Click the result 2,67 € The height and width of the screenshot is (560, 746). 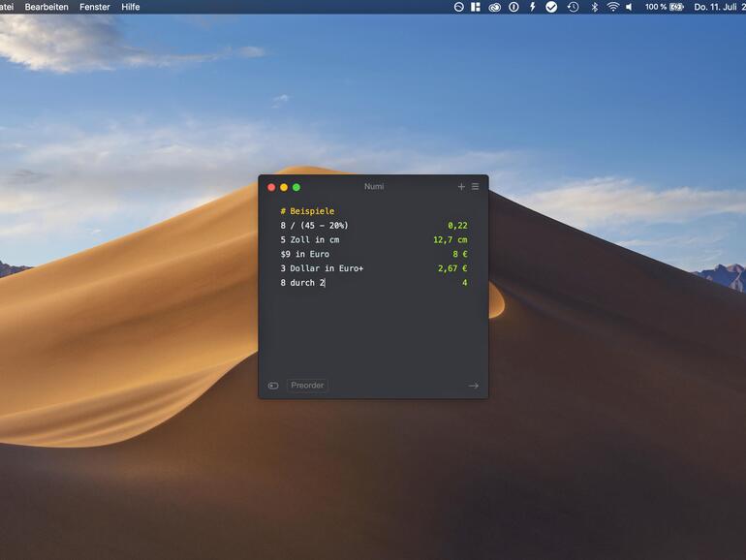pos(451,268)
